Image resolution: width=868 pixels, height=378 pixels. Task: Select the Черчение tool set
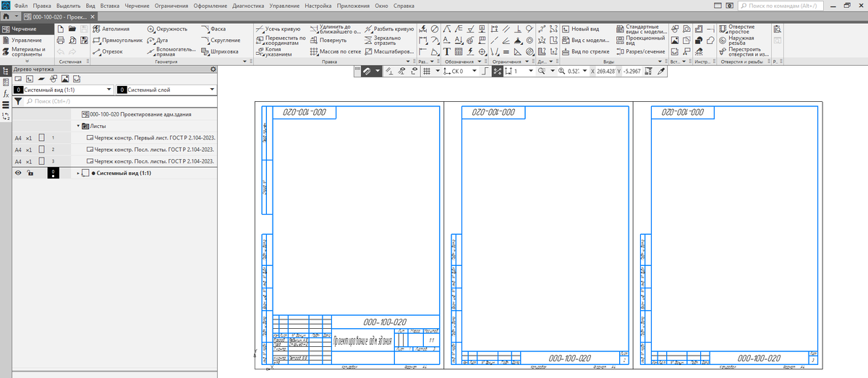pyautogui.click(x=27, y=29)
